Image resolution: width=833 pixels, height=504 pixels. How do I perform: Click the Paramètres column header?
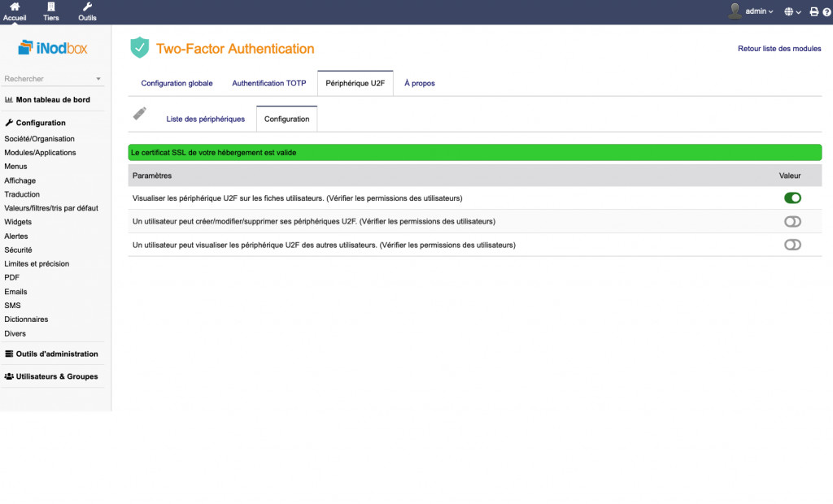[x=152, y=176]
